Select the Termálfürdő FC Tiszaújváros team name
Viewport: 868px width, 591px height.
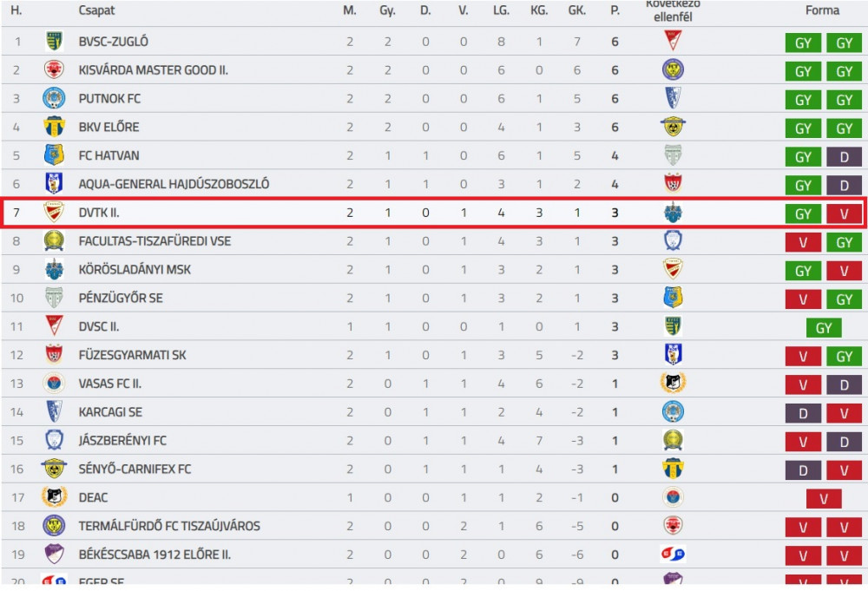pyautogui.click(x=169, y=526)
